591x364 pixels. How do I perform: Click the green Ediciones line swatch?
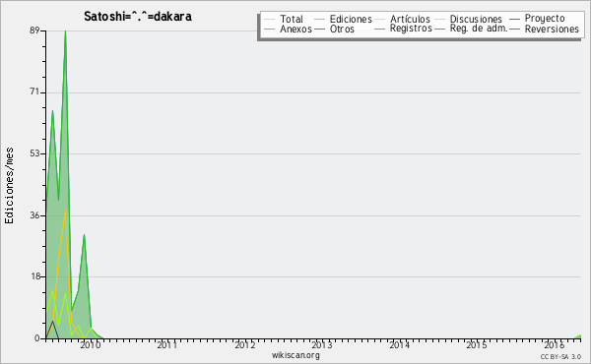click(x=319, y=20)
